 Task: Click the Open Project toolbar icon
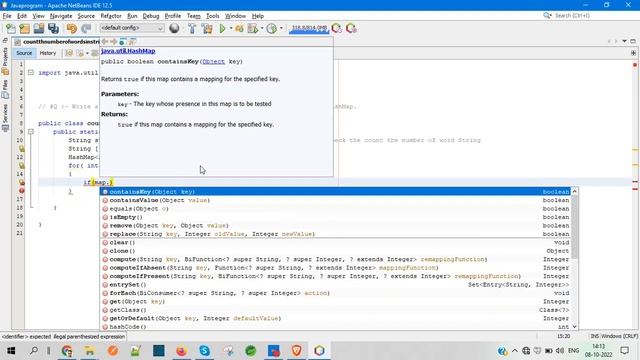click(39, 29)
